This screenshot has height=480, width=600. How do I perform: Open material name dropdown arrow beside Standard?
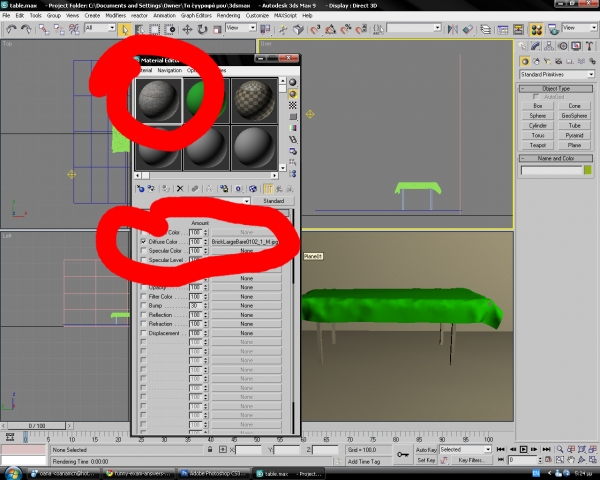[246, 201]
